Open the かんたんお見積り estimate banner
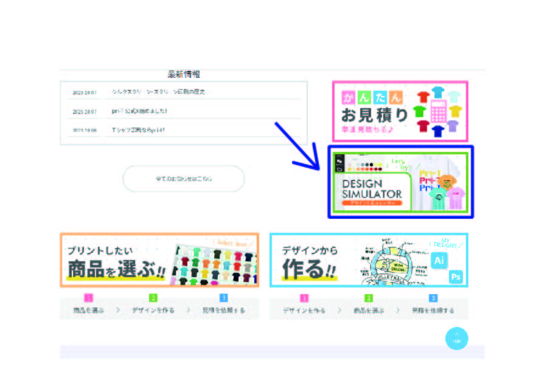Viewport: 542px width, 392px height. coord(400,111)
